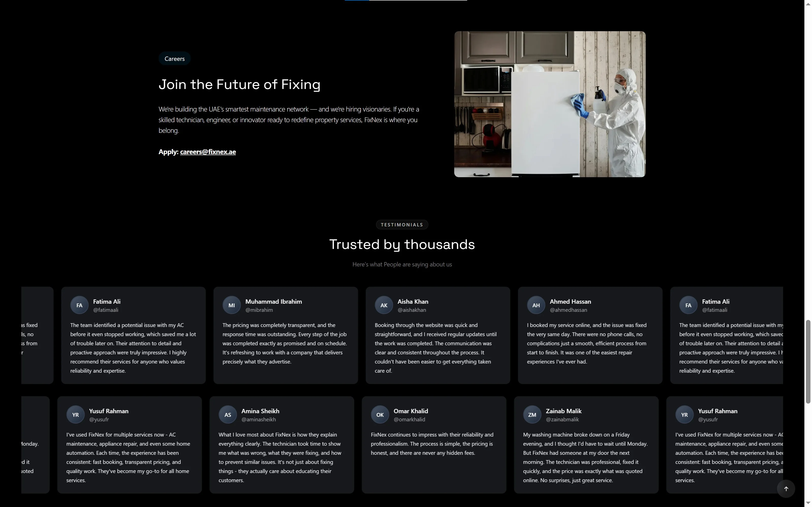
Task: Click the TESTIMONIALS pill label
Action: pyautogui.click(x=402, y=225)
